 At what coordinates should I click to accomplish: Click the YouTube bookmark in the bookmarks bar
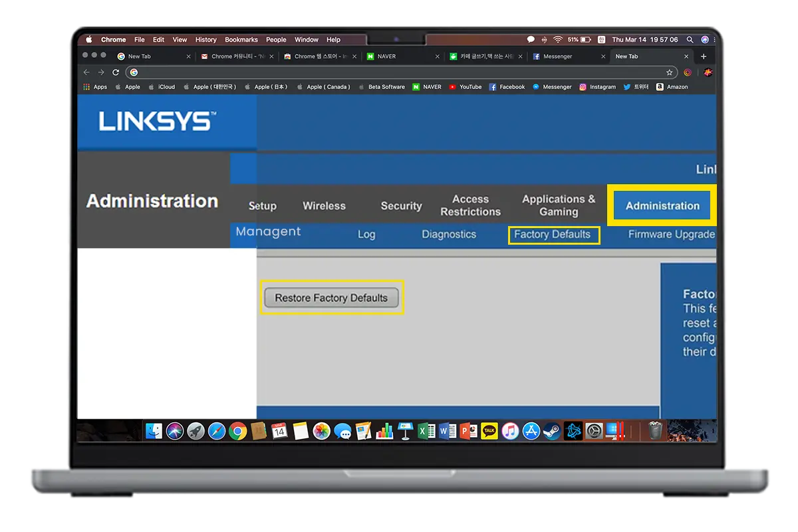465,86
